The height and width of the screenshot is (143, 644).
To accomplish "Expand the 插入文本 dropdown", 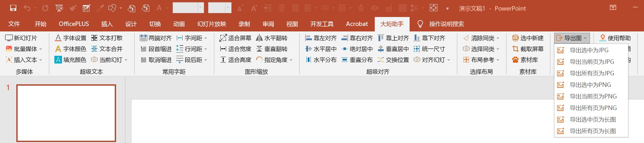I will coord(41,60).
